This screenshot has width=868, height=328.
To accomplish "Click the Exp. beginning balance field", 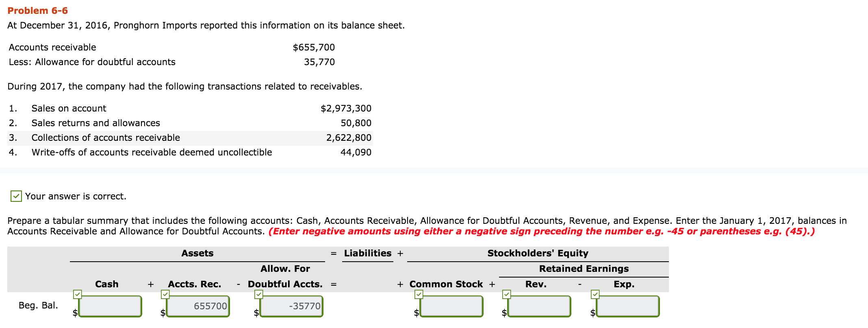I will [x=628, y=306].
